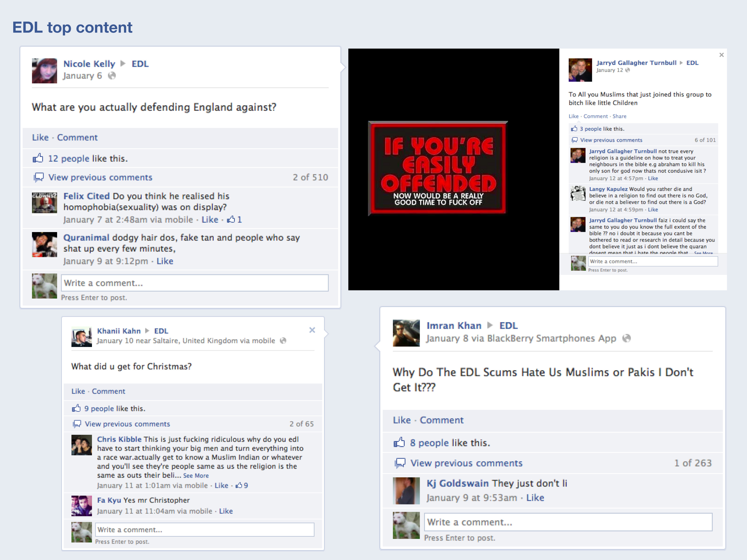Viewport: 747px width, 560px height.
Task: Open the Nicole Kelly profile link
Action: click(x=89, y=64)
